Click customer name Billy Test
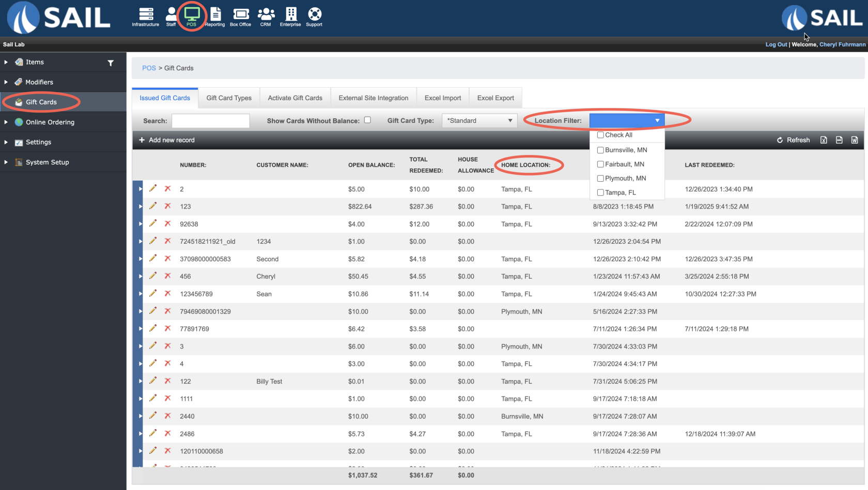 (269, 382)
